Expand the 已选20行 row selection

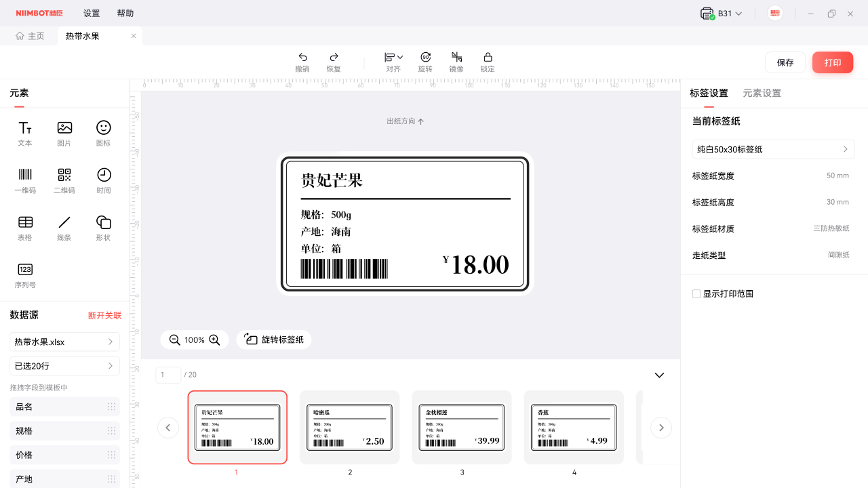(x=64, y=366)
